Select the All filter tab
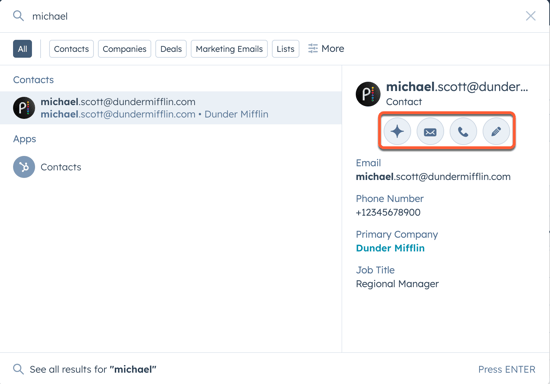Screen dimensions: 550x384 coord(22,49)
